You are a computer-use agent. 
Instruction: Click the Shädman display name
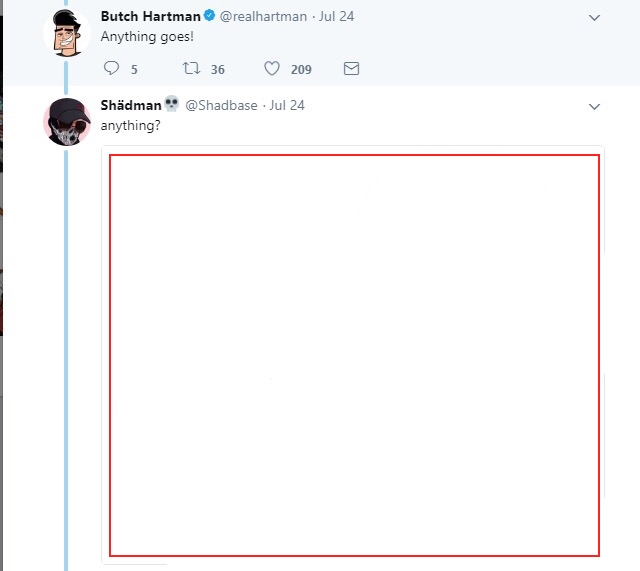tap(130, 104)
